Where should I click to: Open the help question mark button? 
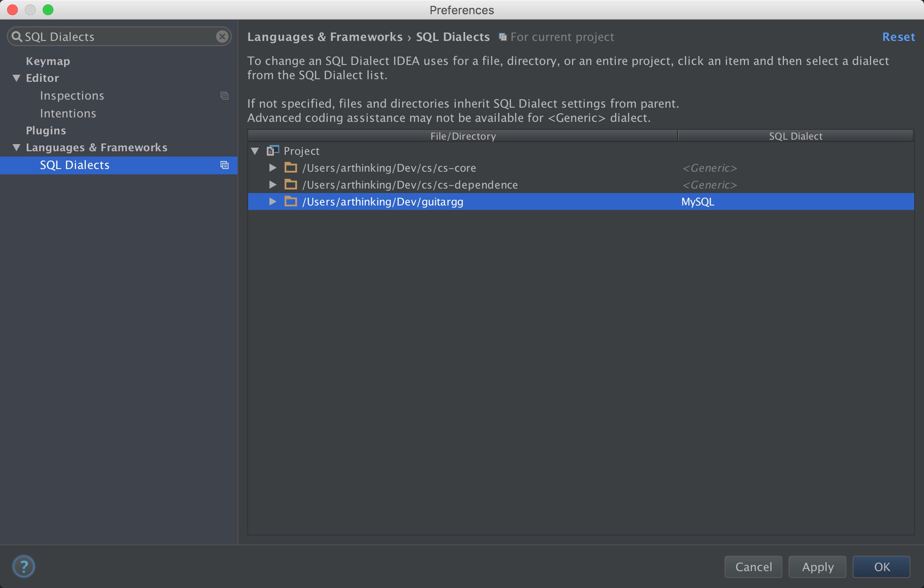pos(24,566)
